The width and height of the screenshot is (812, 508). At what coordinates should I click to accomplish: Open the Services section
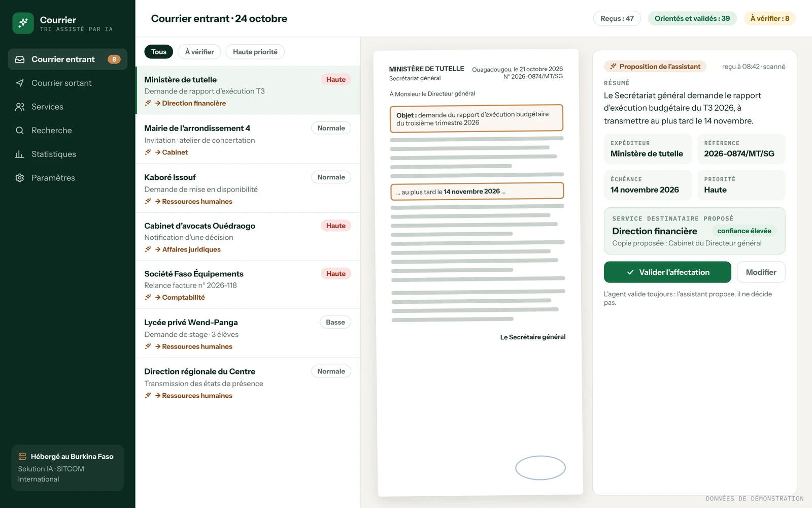(x=67, y=107)
